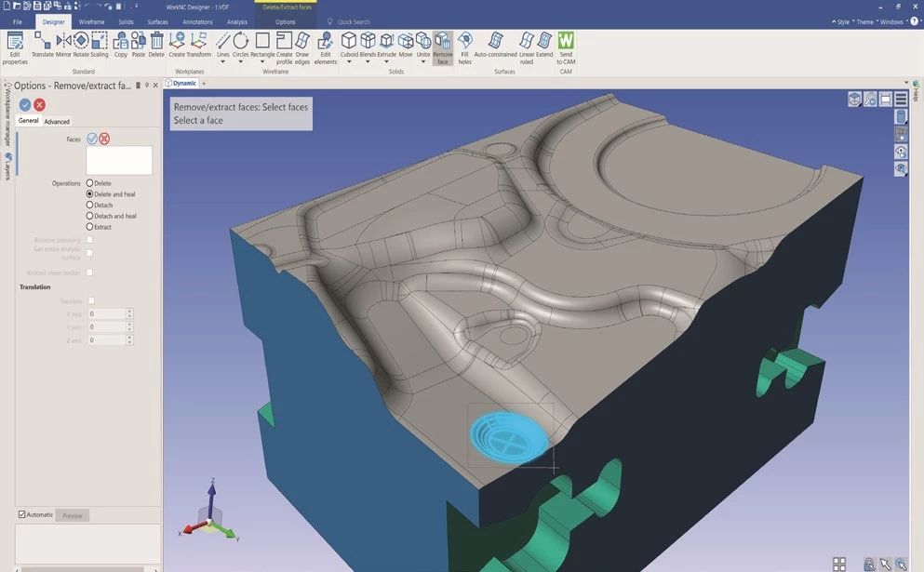Expand the Rectangle dropdown arrow
This screenshot has height=572, width=924.
pyautogui.click(x=262, y=62)
